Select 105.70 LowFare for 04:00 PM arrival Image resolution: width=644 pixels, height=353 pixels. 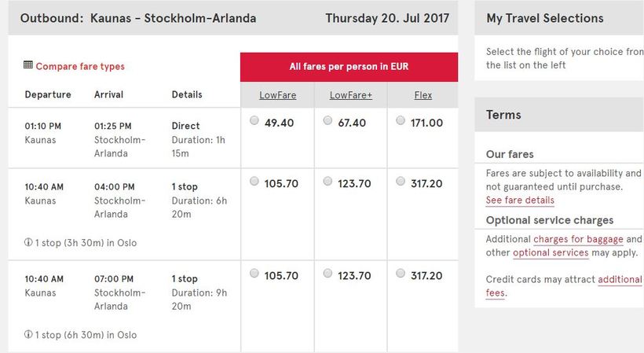click(254, 182)
